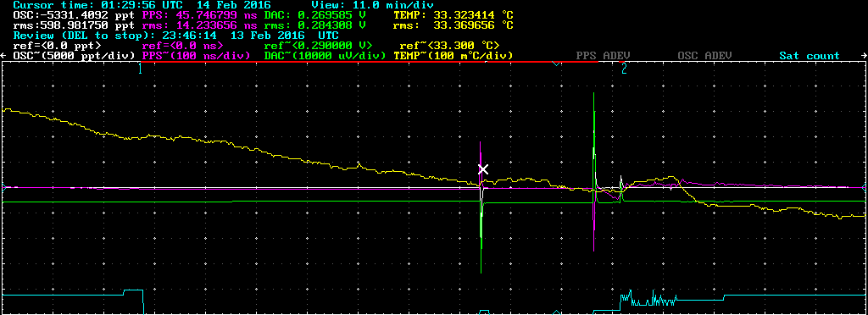Click the TEMP~(100 m°C/div) scale label

point(453,56)
